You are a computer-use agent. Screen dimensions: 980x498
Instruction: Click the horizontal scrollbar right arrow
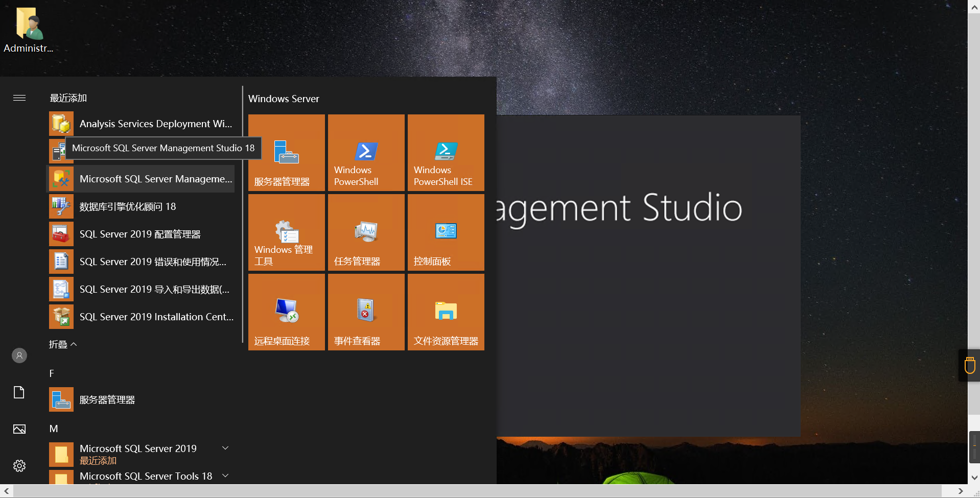(x=961, y=491)
